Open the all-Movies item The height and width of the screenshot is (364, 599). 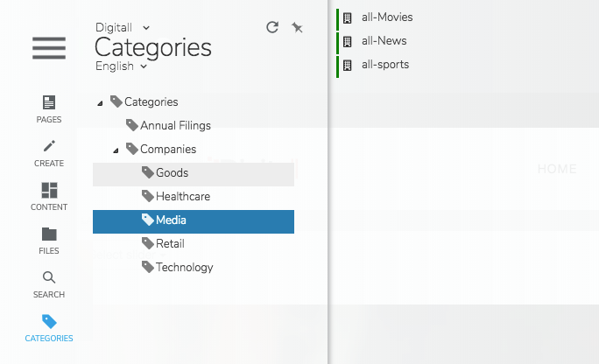[387, 17]
